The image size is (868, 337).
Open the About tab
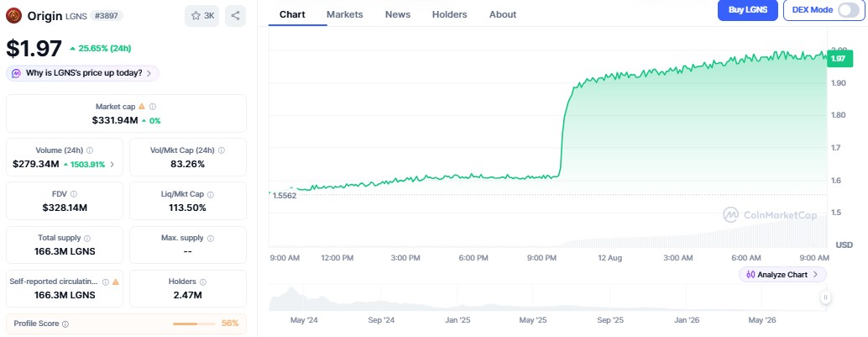[503, 14]
